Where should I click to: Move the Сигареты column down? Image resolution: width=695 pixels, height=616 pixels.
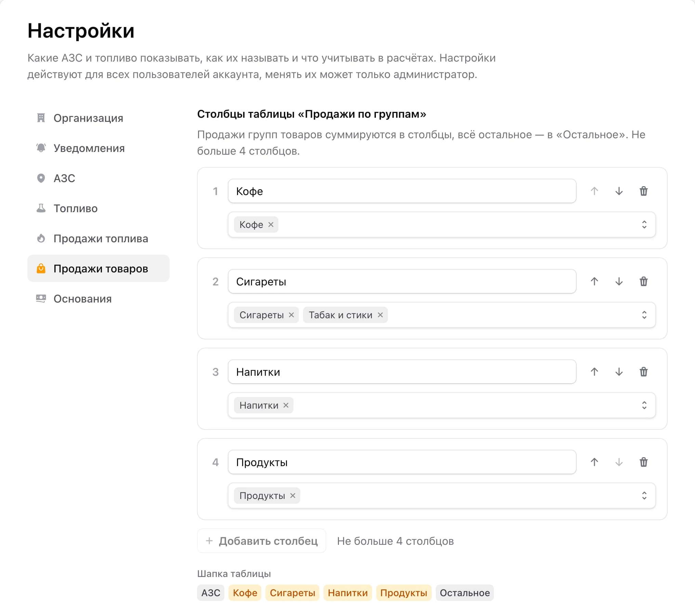point(619,281)
